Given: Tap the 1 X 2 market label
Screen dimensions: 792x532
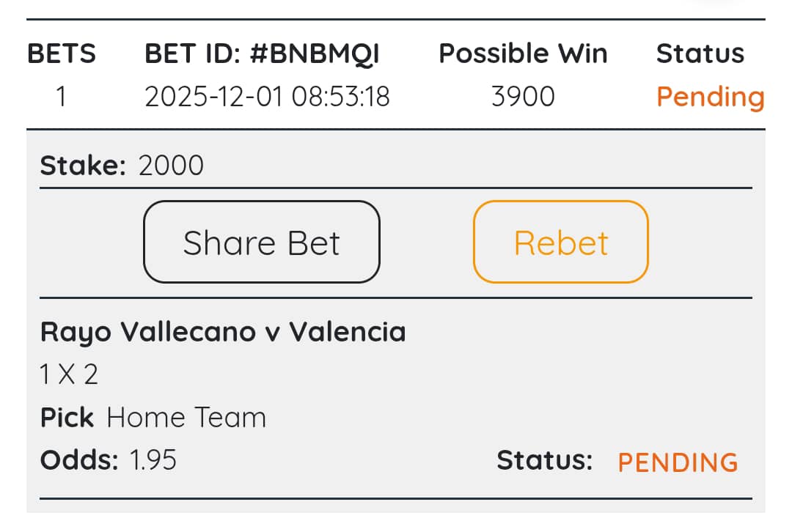Looking at the screenshot, I should coord(69,374).
